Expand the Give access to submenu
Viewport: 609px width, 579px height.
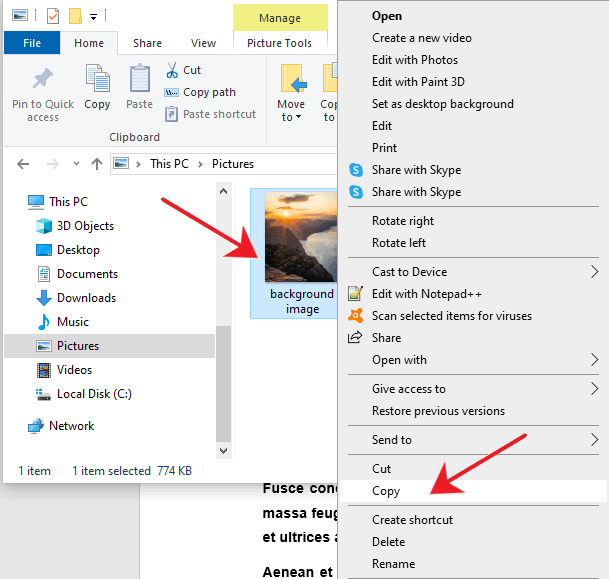(594, 388)
